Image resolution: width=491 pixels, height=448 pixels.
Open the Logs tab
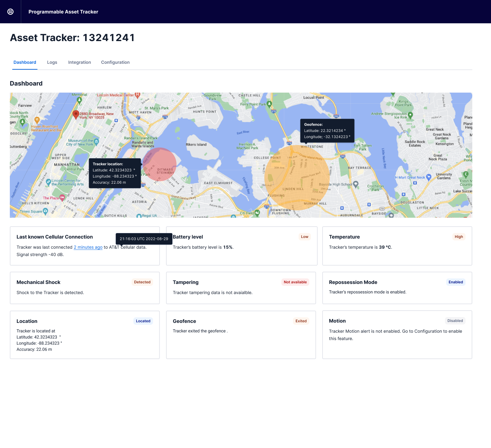click(x=52, y=62)
